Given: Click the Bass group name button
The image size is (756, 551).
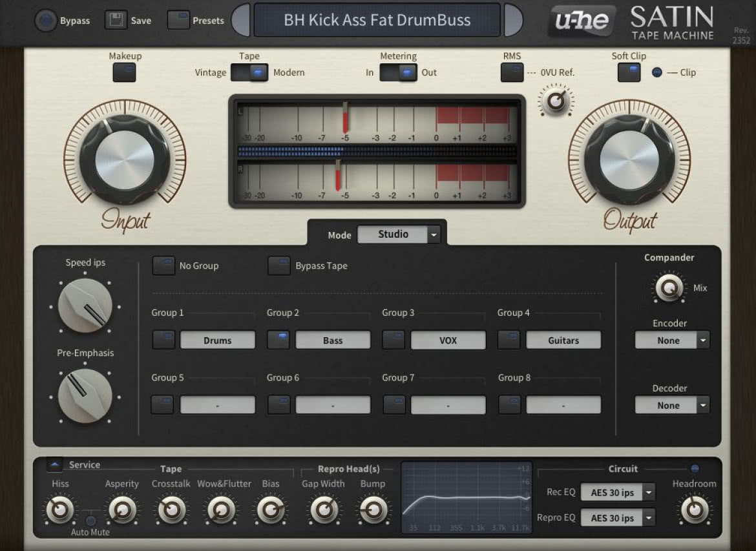Looking at the screenshot, I should pyautogui.click(x=333, y=340).
